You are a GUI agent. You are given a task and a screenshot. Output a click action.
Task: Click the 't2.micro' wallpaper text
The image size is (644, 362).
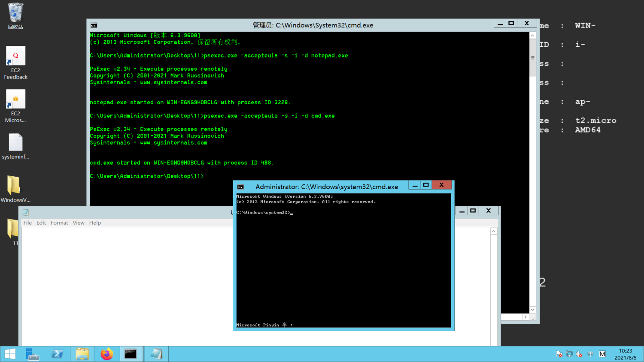pyautogui.click(x=596, y=121)
